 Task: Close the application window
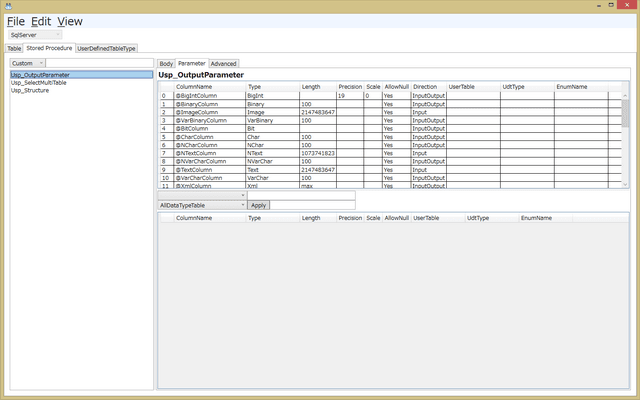click(628, 5)
